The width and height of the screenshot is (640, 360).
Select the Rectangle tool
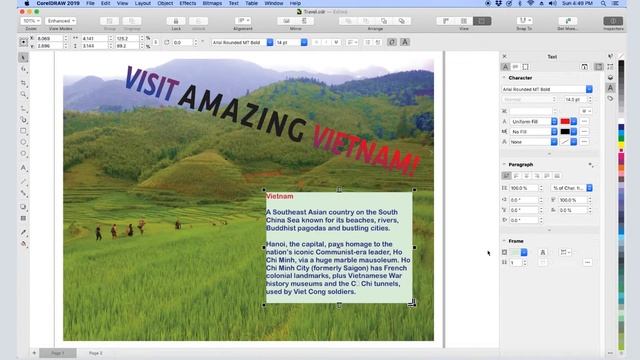[23, 131]
